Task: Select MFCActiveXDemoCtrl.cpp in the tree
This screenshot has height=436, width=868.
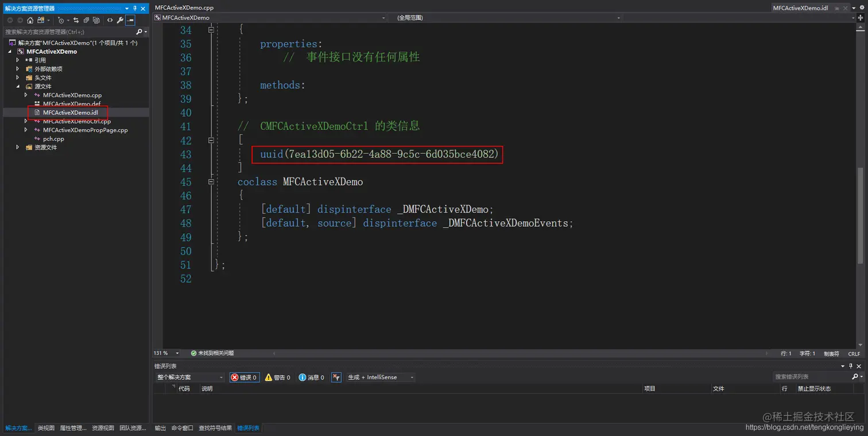Action: tap(77, 121)
